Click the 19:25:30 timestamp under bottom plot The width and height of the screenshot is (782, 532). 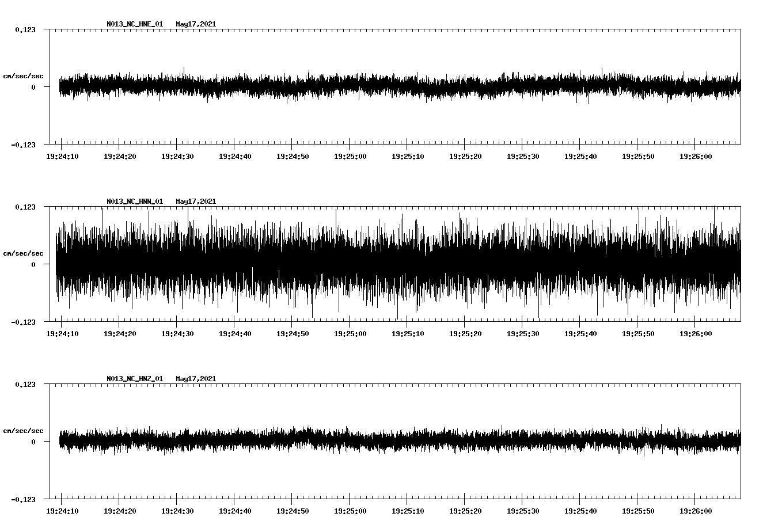524,510
